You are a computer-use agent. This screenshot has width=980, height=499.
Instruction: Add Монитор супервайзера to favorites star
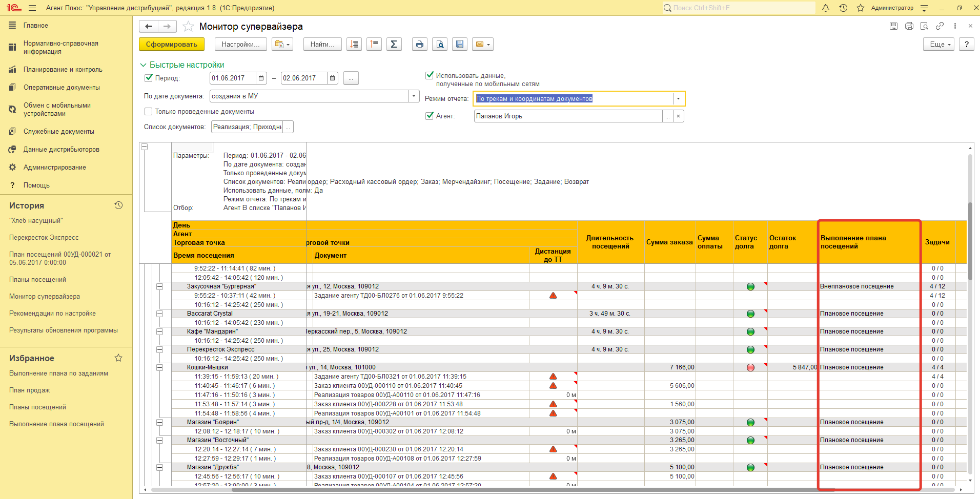(189, 27)
